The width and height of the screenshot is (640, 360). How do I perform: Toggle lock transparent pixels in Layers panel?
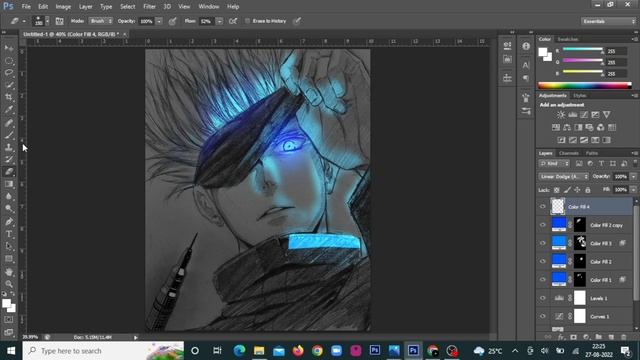pos(556,190)
